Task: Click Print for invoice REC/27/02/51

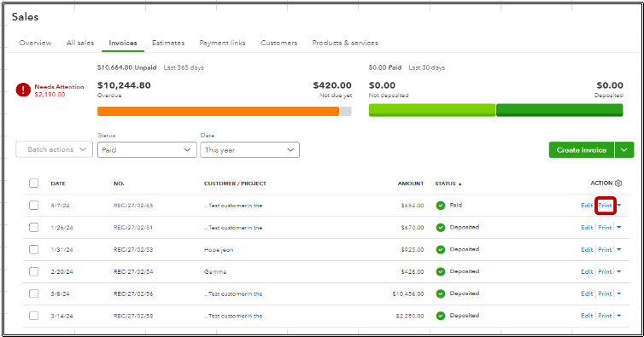Action: [605, 228]
